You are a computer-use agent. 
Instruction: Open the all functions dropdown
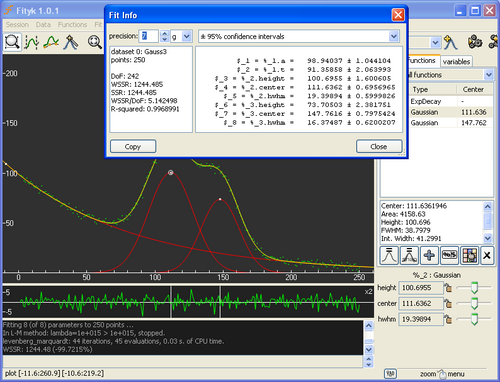tap(489, 75)
